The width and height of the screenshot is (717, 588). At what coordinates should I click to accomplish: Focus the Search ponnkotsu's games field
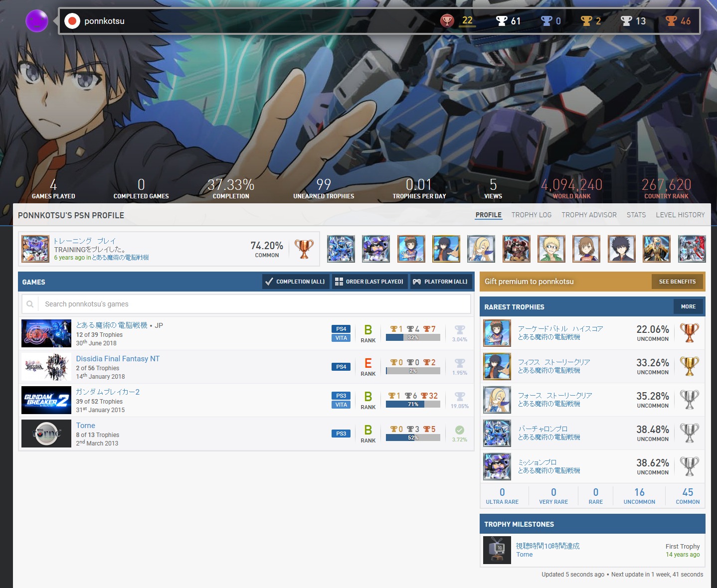click(x=246, y=304)
